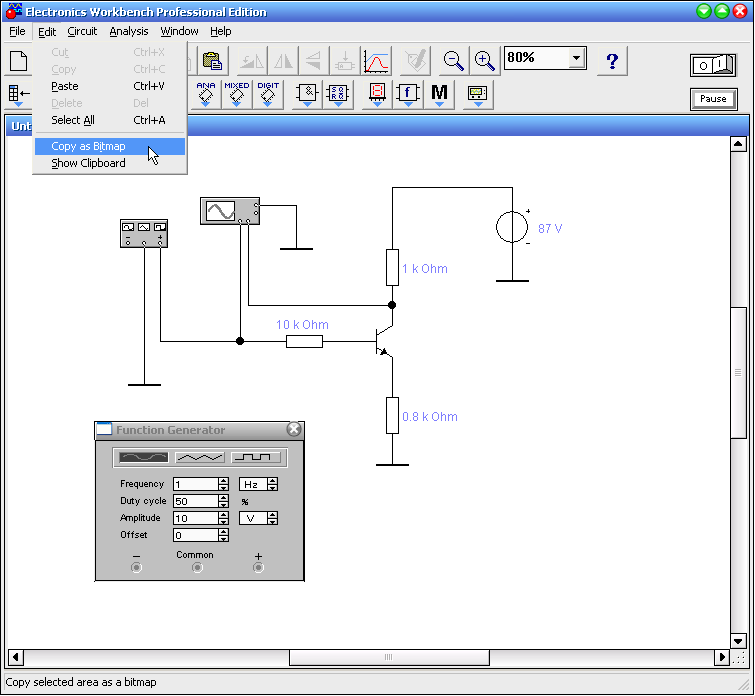Click the 87 V voltage source symbol

click(512, 227)
